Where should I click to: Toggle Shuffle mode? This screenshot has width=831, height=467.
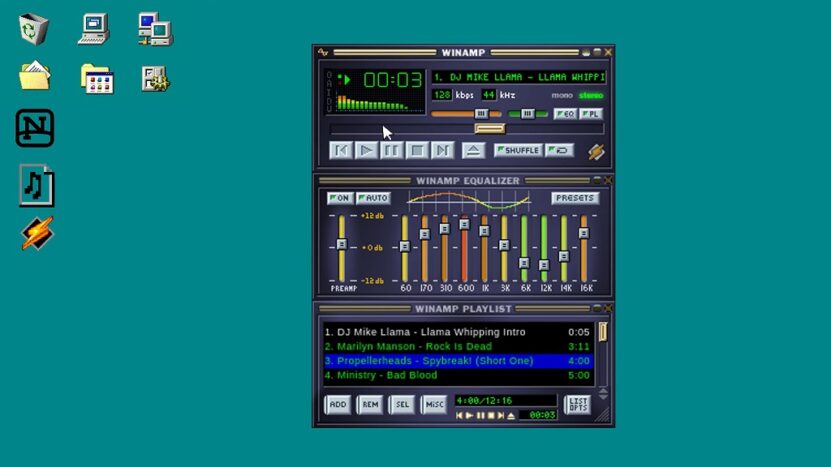pyautogui.click(x=518, y=151)
